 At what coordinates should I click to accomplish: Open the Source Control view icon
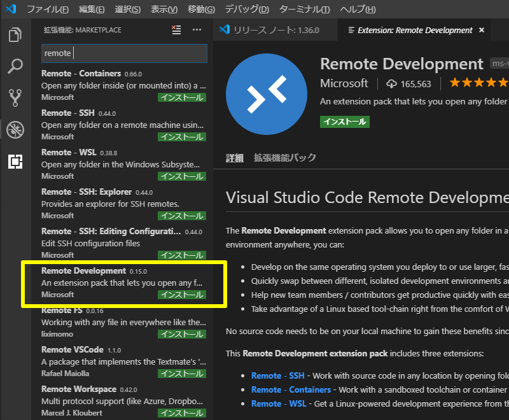pyautogui.click(x=15, y=98)
